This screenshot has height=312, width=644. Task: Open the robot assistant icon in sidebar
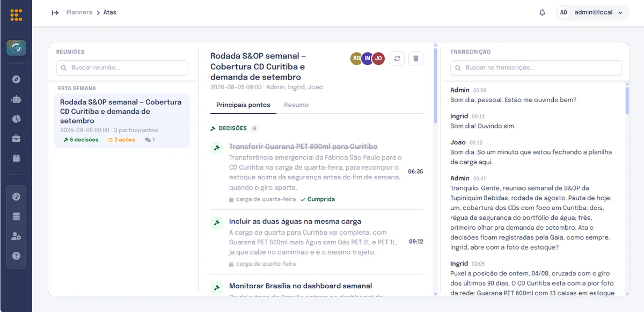pyautogui.click(x=16, y=99)
